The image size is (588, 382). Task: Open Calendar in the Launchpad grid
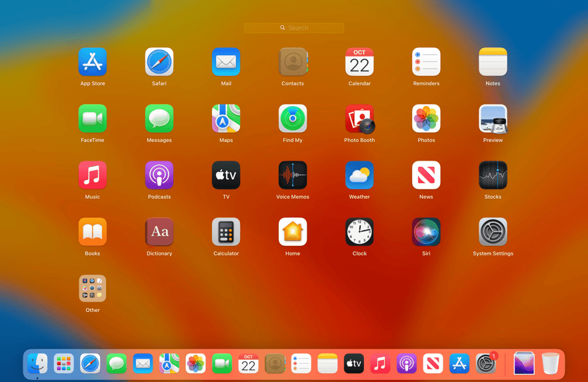tap(359, 61)
